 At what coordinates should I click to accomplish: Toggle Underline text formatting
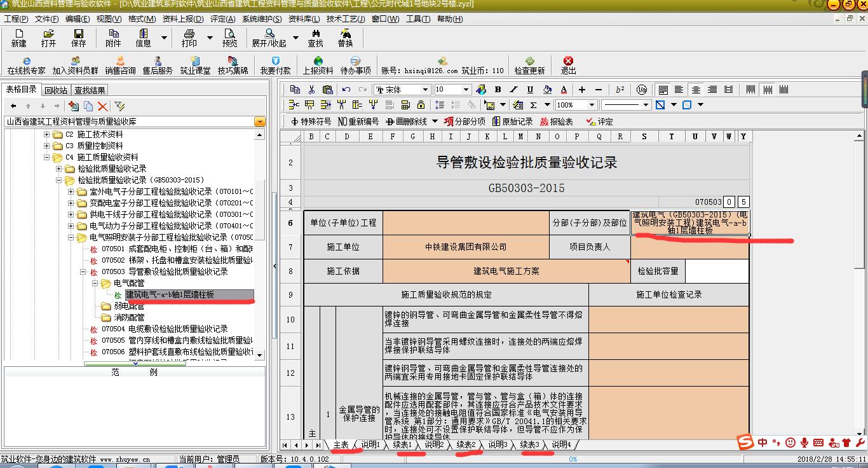(530, 90)
